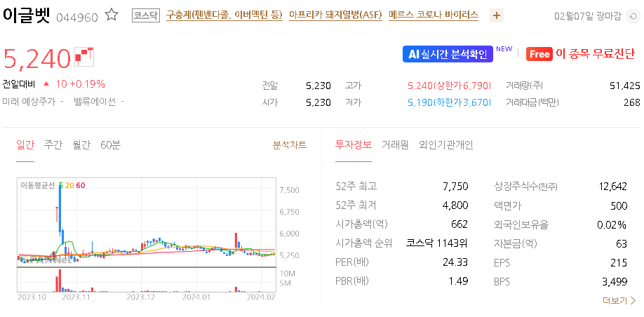Switch chart to 일간 tab
Image resolution: width=644 pixels, height=317 pixels.
pos(25,145)
